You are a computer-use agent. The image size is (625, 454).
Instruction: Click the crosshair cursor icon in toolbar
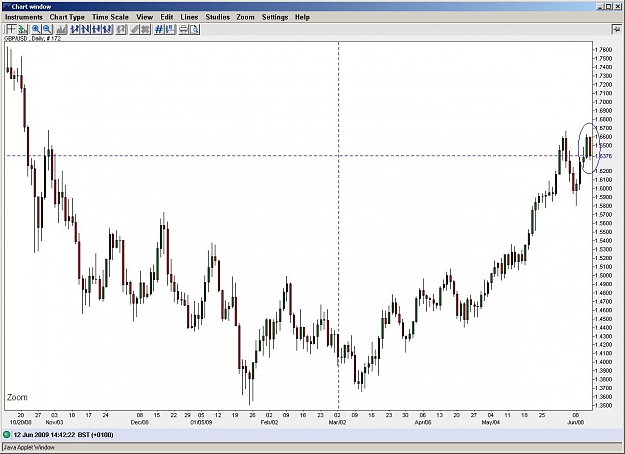[11, 29]
